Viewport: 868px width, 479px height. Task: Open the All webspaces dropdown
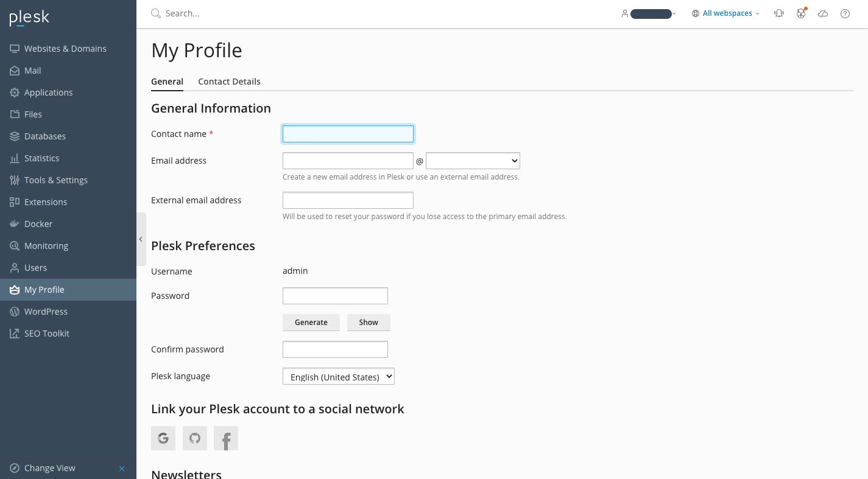tap(726, 13)
